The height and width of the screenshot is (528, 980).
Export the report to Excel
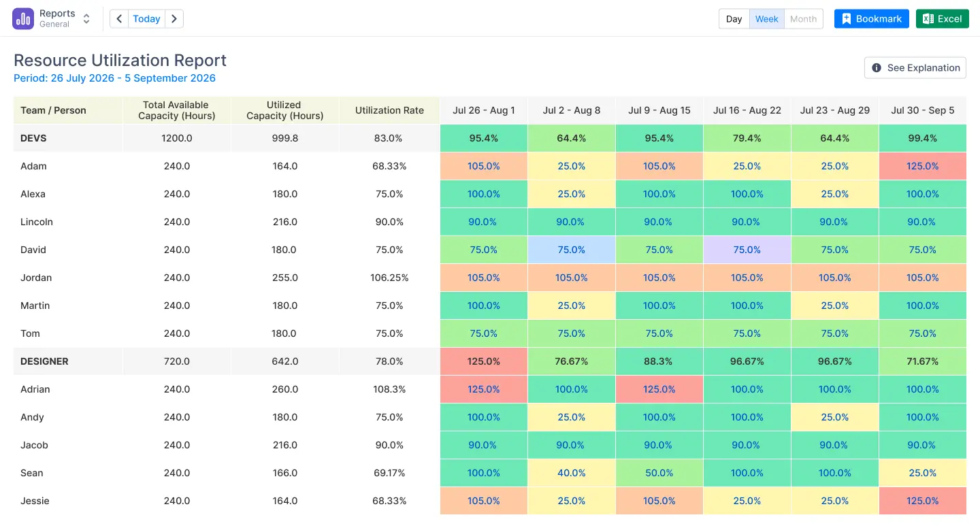pyautogui.click(x=942, y=18)
